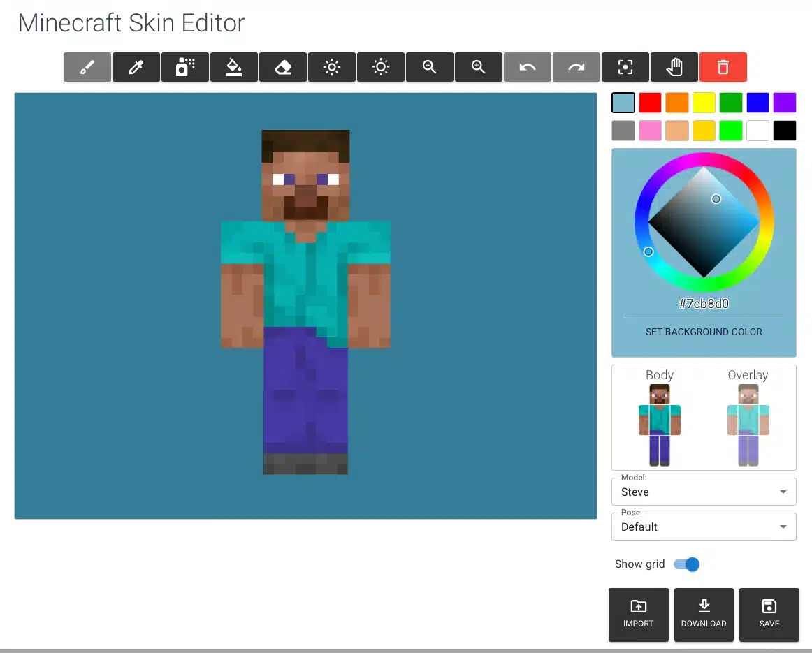The width and height of the screenshot is (812, 653).
Task: Select the eraser tool
Action: point(283,67)
